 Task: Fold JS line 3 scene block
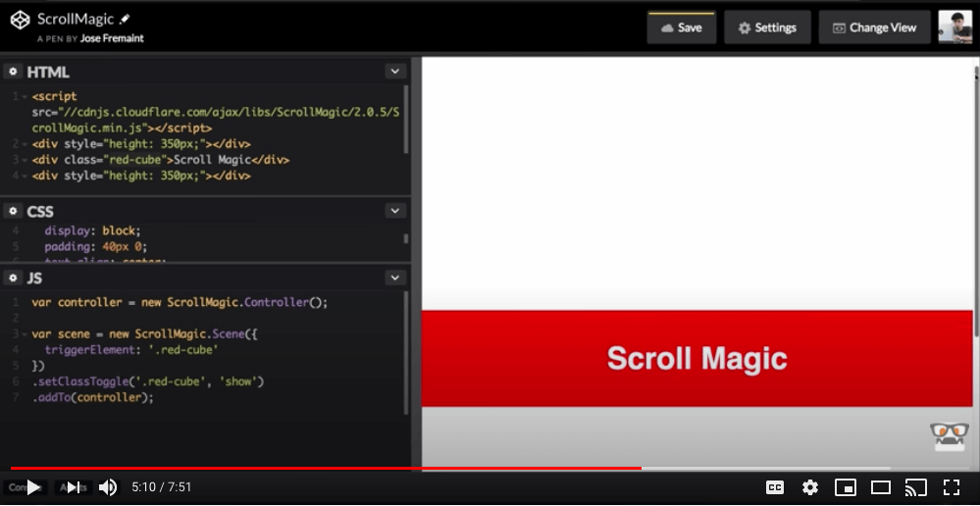click(25, 334)
